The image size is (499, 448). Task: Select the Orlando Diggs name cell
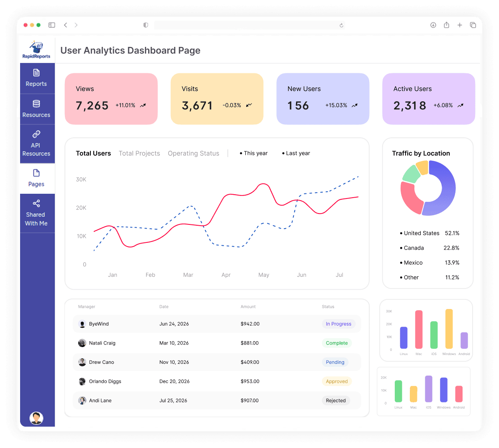(x=105, y=381)
